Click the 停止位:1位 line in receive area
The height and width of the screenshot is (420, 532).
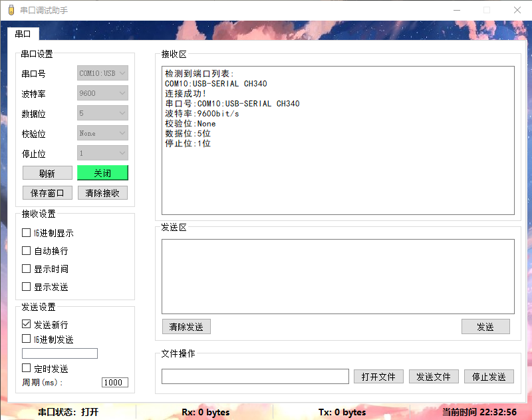[188, 143]
